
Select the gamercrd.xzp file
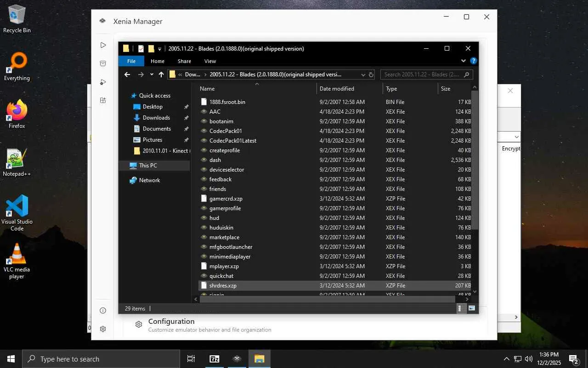click(335, 199)
